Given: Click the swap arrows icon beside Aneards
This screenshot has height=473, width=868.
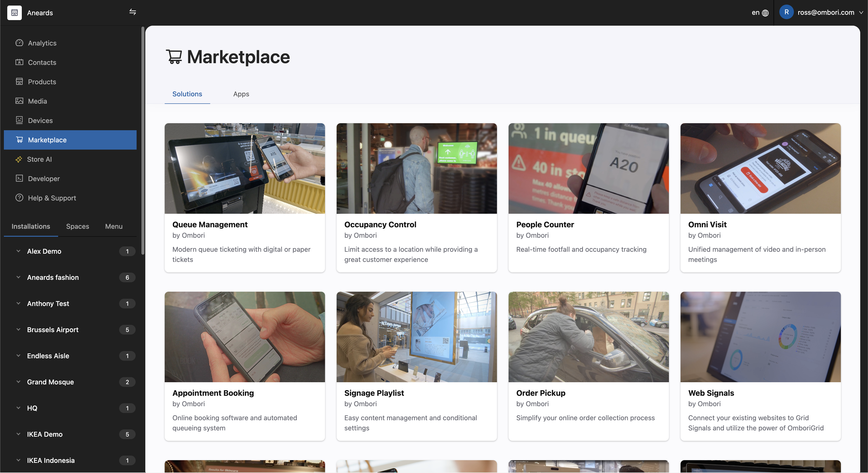Looking at the screenshot, I should [x=132, y=12].
